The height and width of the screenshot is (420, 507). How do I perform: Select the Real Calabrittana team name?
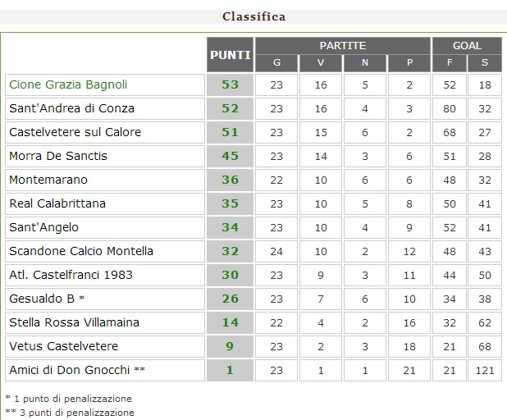[x=57, y=203]
